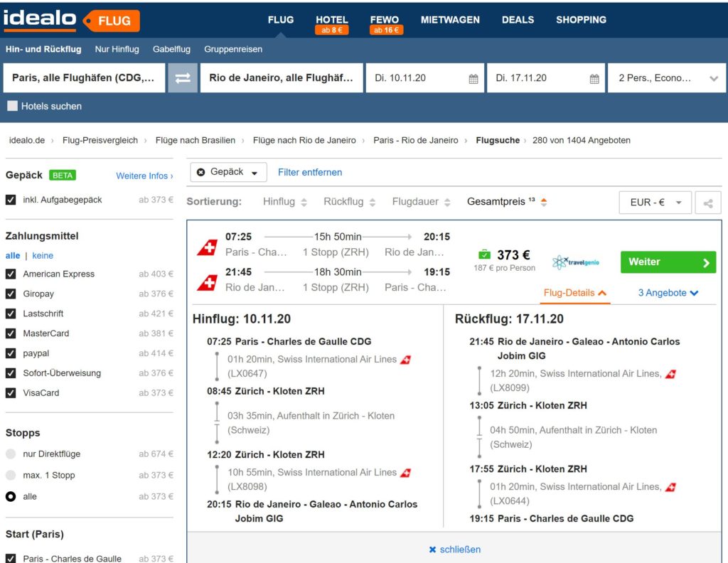Select keine payment methods link

pos(43,256)
